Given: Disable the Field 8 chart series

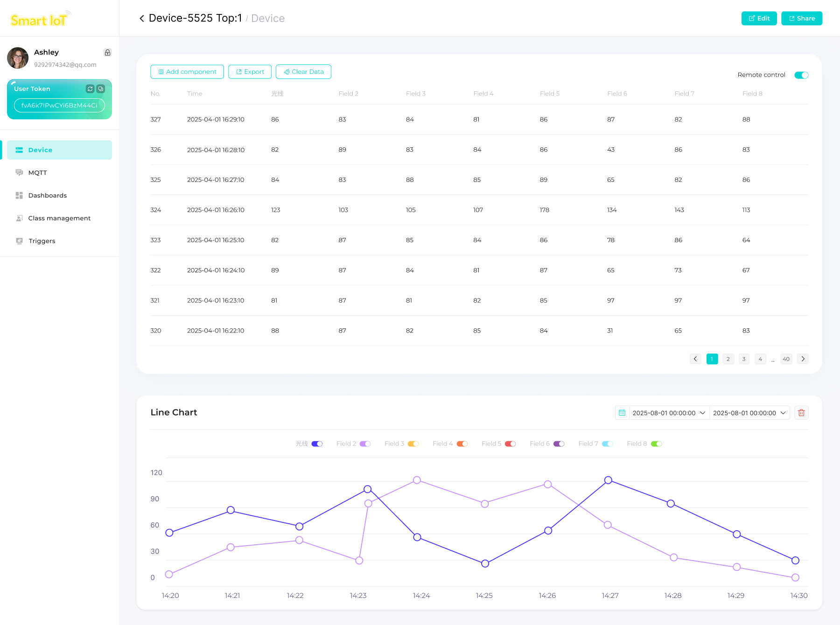Looking at the screenshot, I should pyautogui.click(x=656, y=444).
